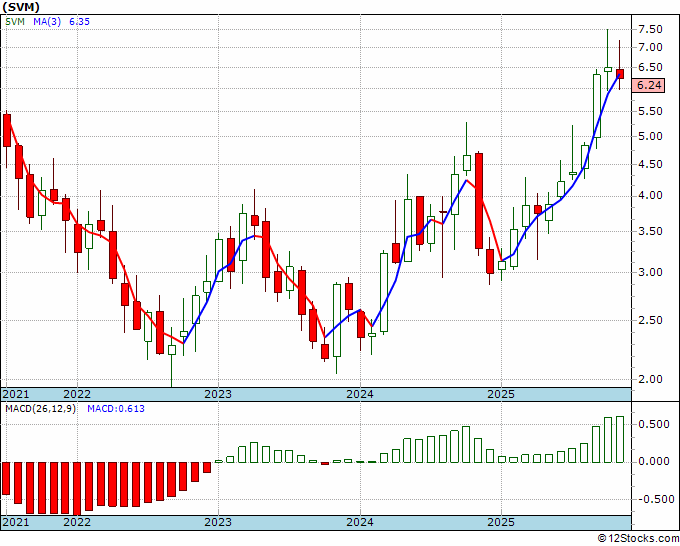
Task: Click the 2.00 price axis label
Action: pyautogui.click(x=650, y=379)
